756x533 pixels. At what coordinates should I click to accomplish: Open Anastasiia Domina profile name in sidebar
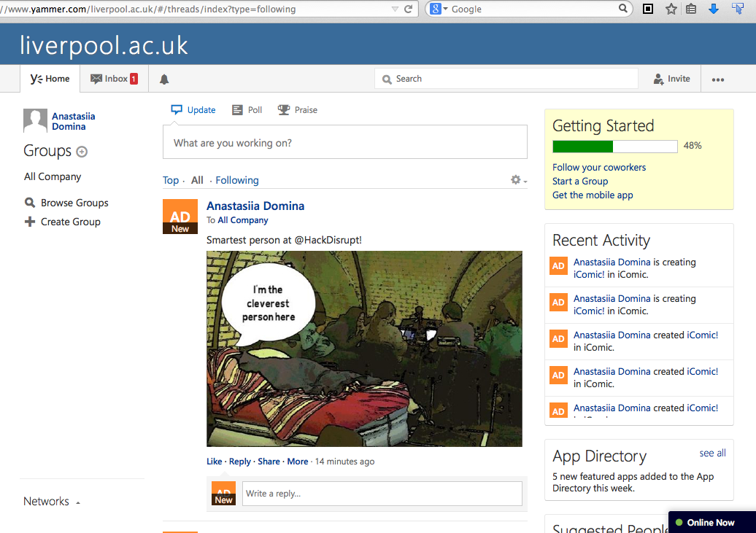(73, 121)
